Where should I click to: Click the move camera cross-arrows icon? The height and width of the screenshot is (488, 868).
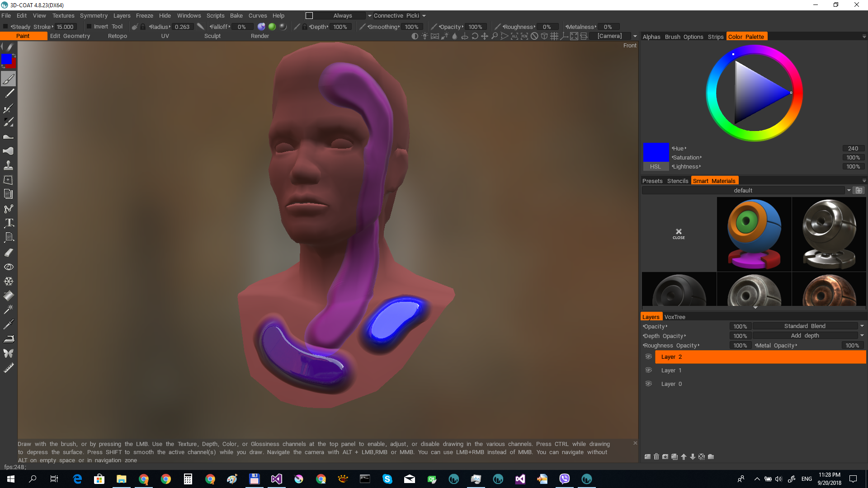point(485,36)
